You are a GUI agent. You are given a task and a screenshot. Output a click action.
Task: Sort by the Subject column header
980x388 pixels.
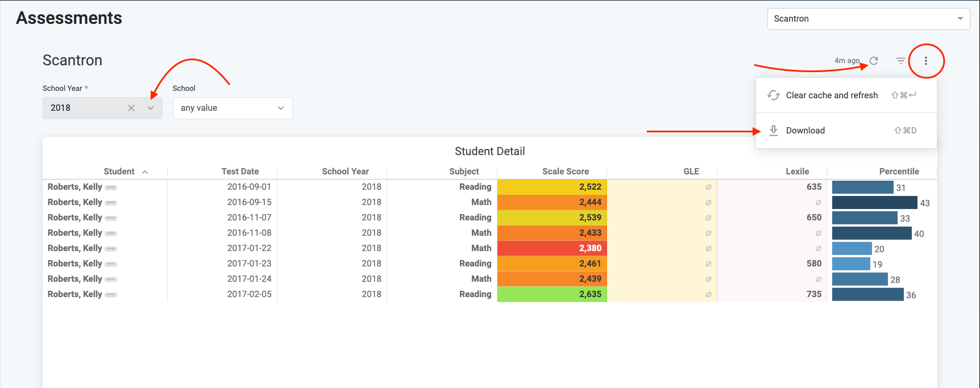point(464,172)
